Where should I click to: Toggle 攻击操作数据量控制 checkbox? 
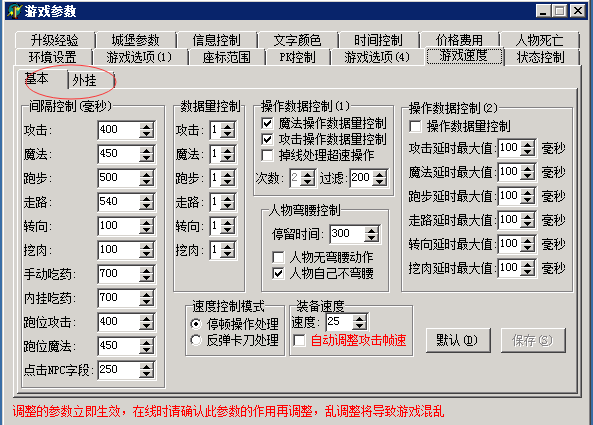[x=267, y=140]
